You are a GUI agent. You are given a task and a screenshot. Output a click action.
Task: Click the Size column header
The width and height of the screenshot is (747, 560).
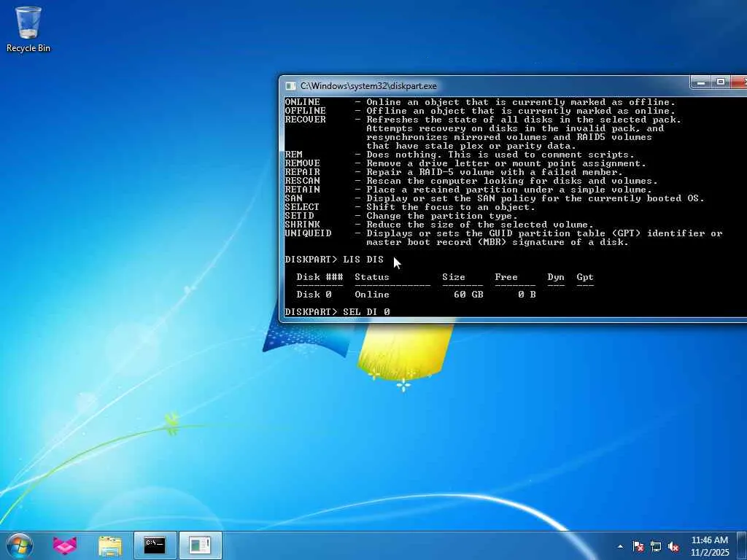454,277
